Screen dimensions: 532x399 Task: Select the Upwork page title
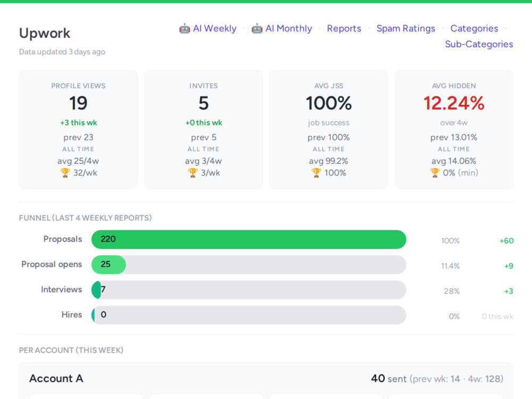tap(45, 33)
